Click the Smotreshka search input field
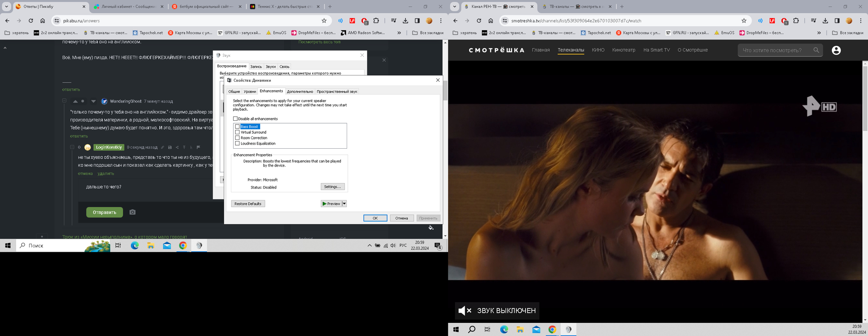Screen dimensions: 868x336 pyautogui.click(x=775, y=50)
